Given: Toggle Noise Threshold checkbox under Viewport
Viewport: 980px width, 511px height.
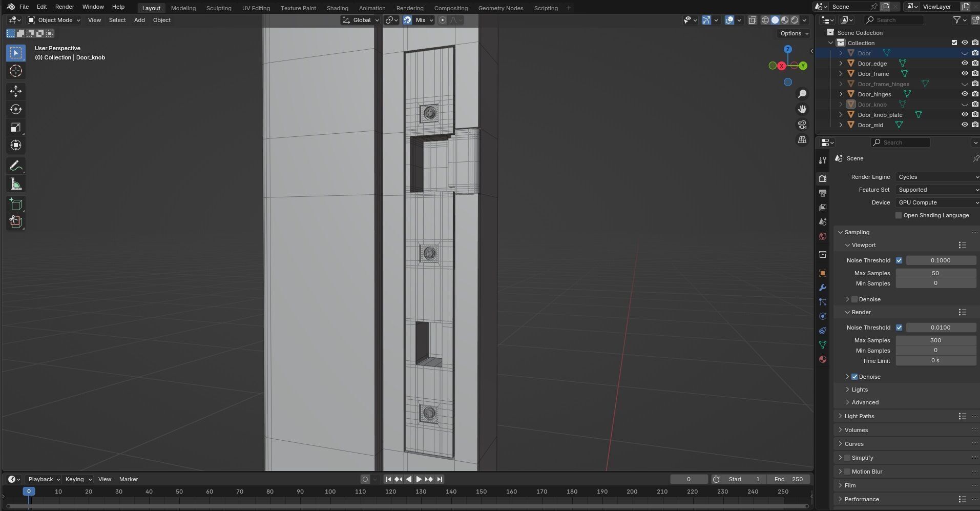Looking at the screenshot, I should point(899,260).
